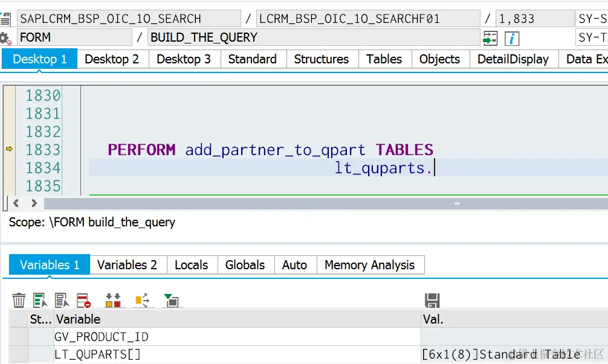608x364 pixels.
Task: Click the include field LCRM_BSP_OIC_10_SEARCHF01
Action: 368,19
